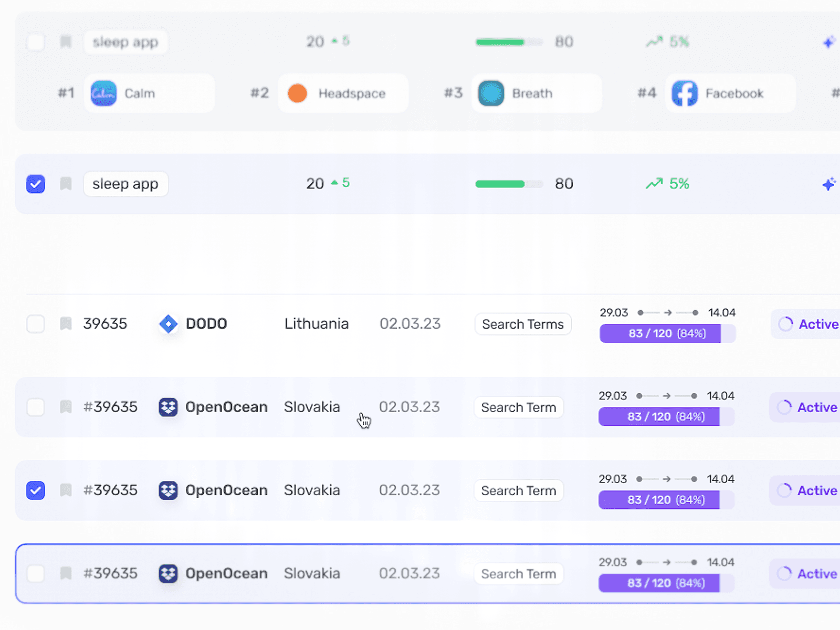Uncheck the checked OpenOcean row checkbox
The height and width of the screenshot is (630, 840).
pyautogui.click(x=36, y=490)
